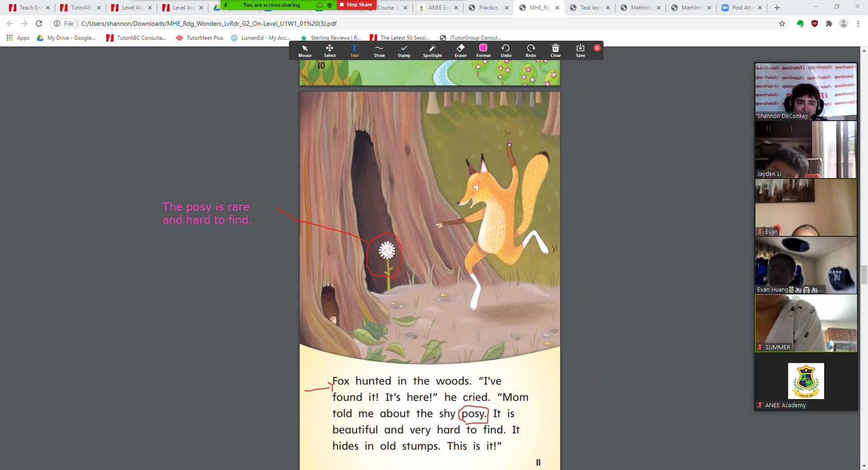Enable the Spotlight tool
This screenshot has height=470, width=868.
pyautogui.click(x=432, y=51)
